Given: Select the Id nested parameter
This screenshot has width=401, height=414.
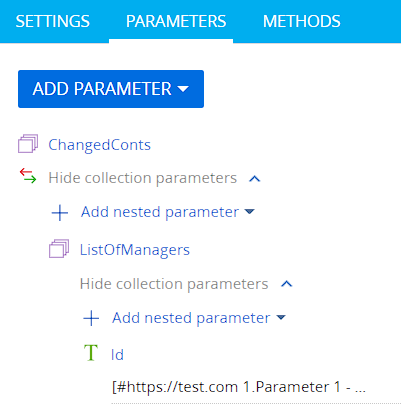Looking at the screenshot, I should pos(117,355).
